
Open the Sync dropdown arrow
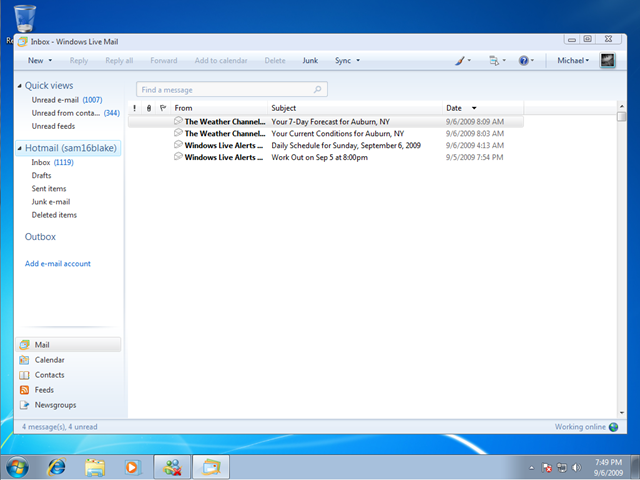pos(358,60)
